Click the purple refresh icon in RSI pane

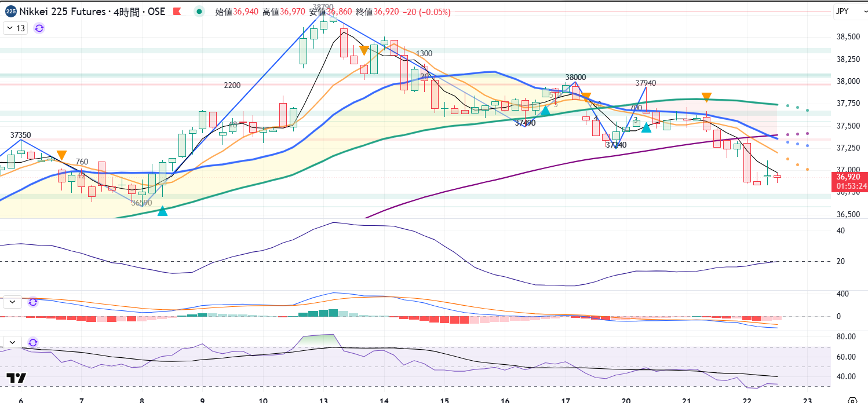(x=33, y=342)
